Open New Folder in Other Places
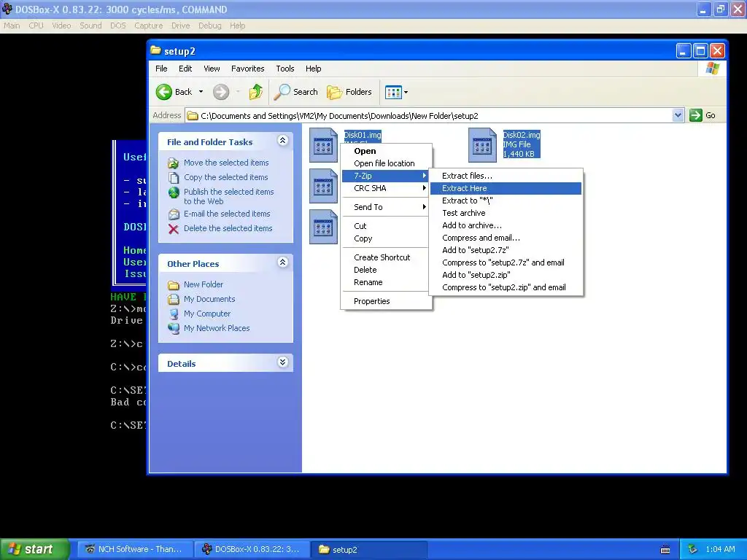 coord(204,285)
